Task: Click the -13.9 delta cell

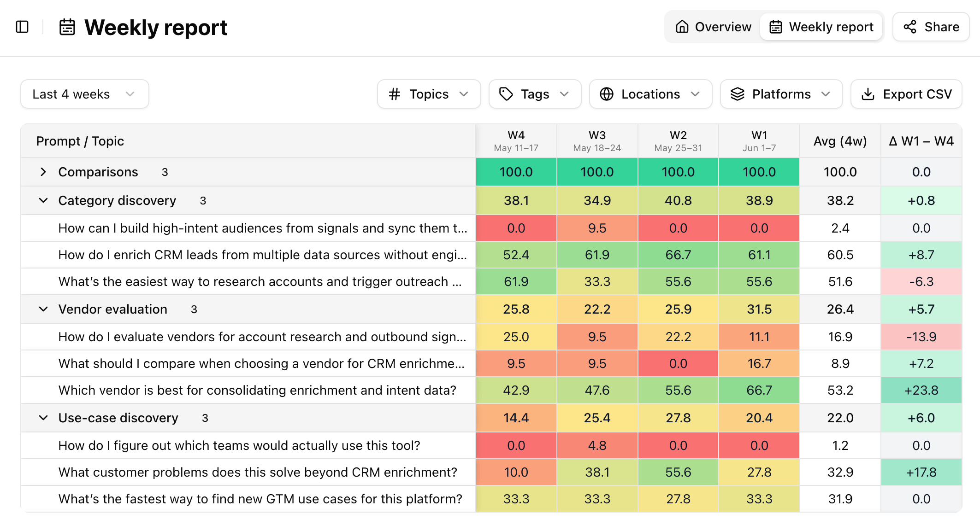Action: point(921,337)
